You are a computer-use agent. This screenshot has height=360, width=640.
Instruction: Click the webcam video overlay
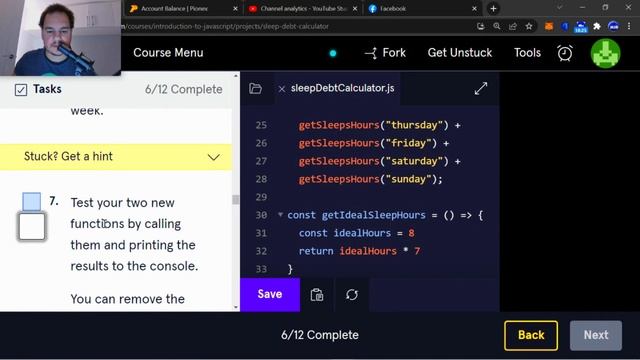pyautogui.click(x=60, y=38)
